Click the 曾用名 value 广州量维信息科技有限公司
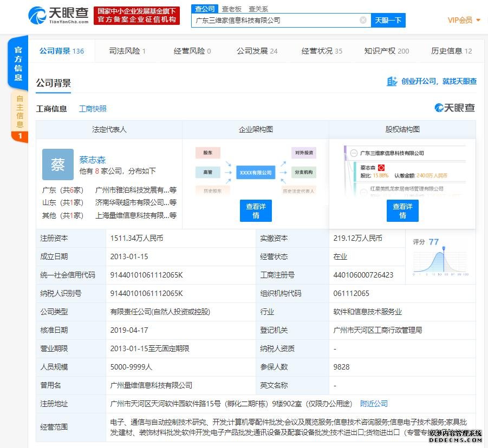 click(x=151, y=385)
